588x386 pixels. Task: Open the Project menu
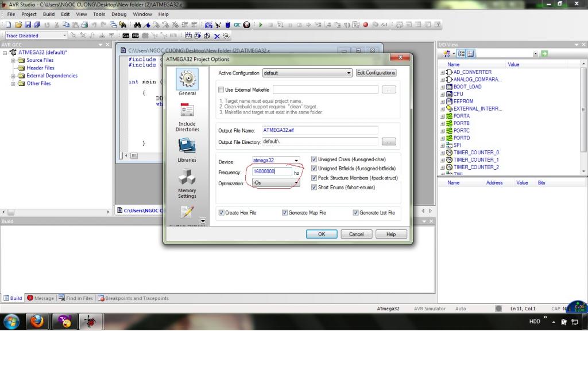[29, 14]
